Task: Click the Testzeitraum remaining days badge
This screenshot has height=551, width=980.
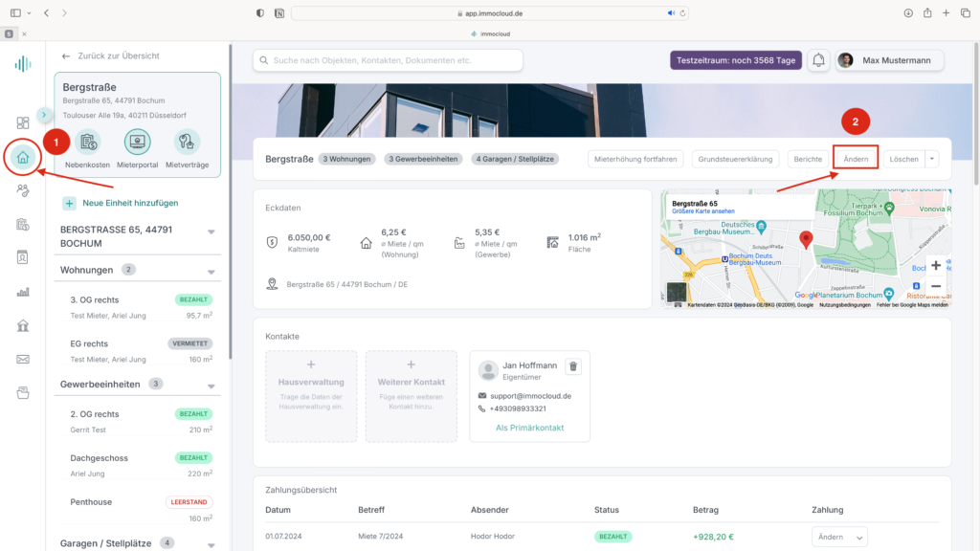Action: point(736,60)
